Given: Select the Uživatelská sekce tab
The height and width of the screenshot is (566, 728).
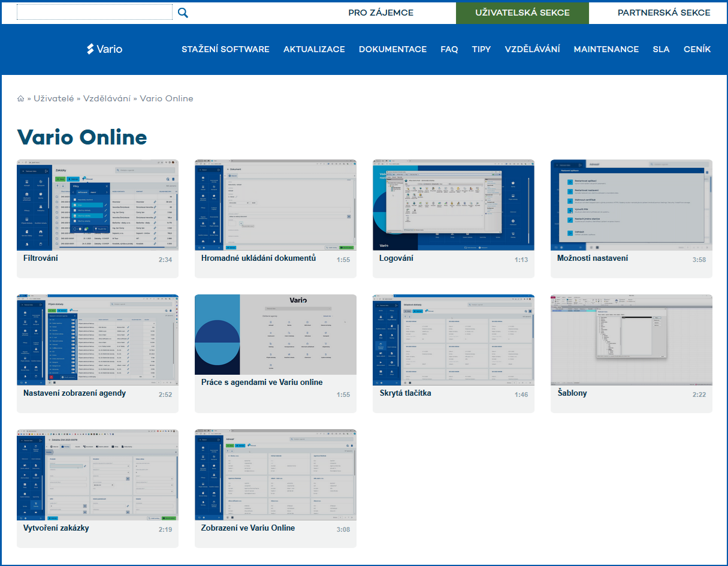Looking at the screenshot, I should (x=522, y=13).
